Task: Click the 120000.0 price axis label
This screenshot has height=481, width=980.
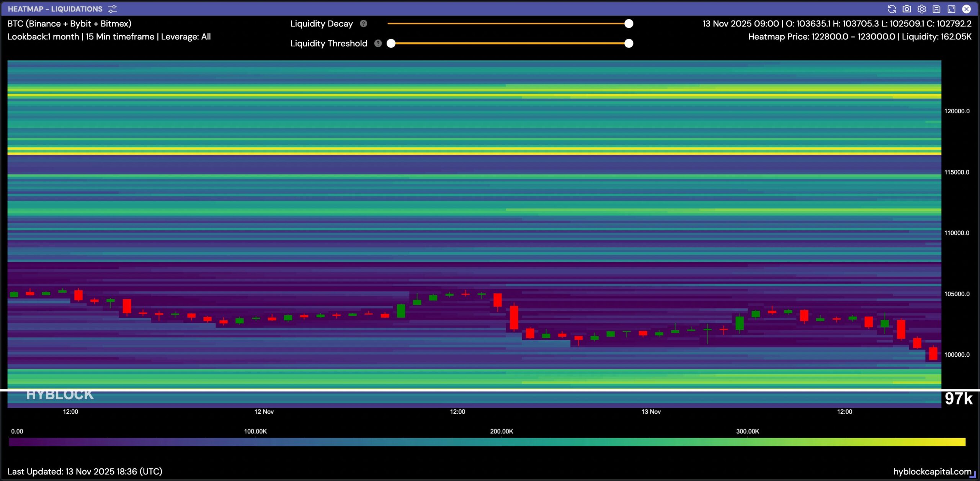Action: click(957, 111)
